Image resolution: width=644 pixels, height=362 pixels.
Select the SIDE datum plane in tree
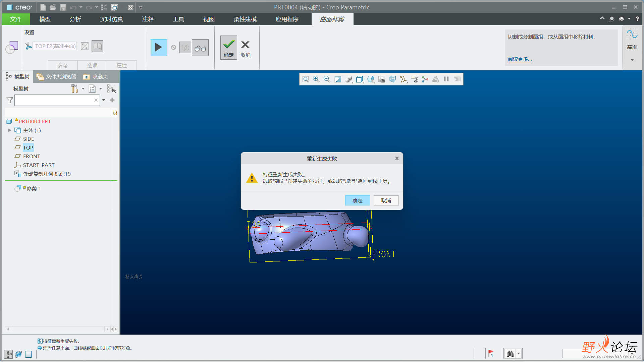pyautogui.click(x=29, y=139)
